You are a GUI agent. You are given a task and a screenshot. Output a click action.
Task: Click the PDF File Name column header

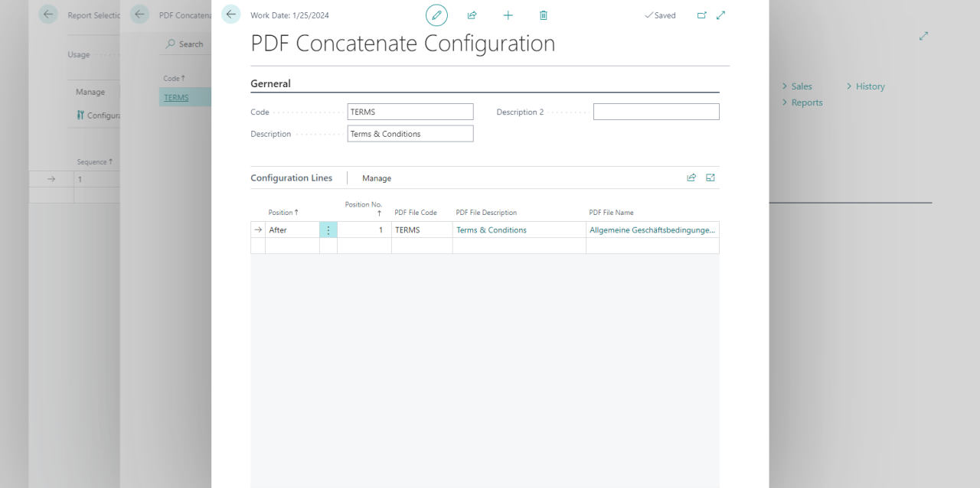click(x=611, y=213)
